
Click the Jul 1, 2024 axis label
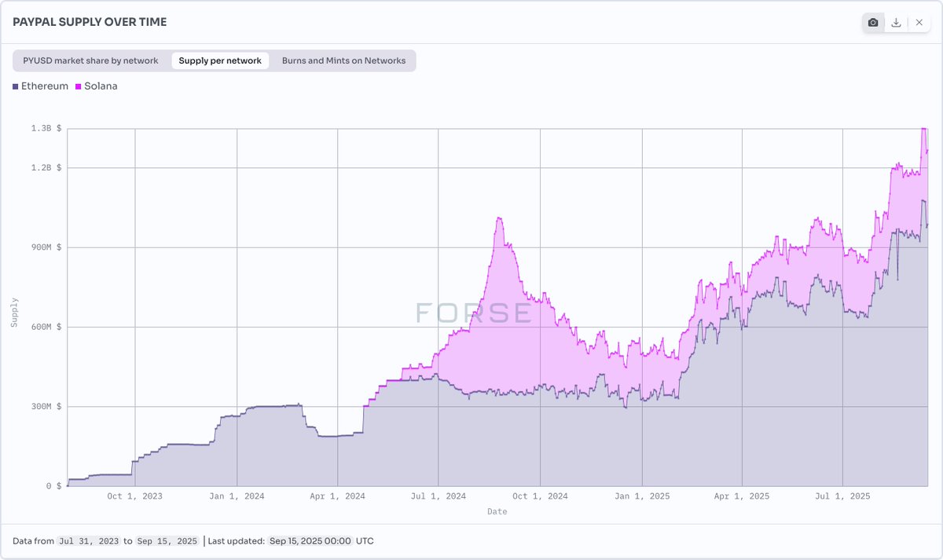pos(438,496)
